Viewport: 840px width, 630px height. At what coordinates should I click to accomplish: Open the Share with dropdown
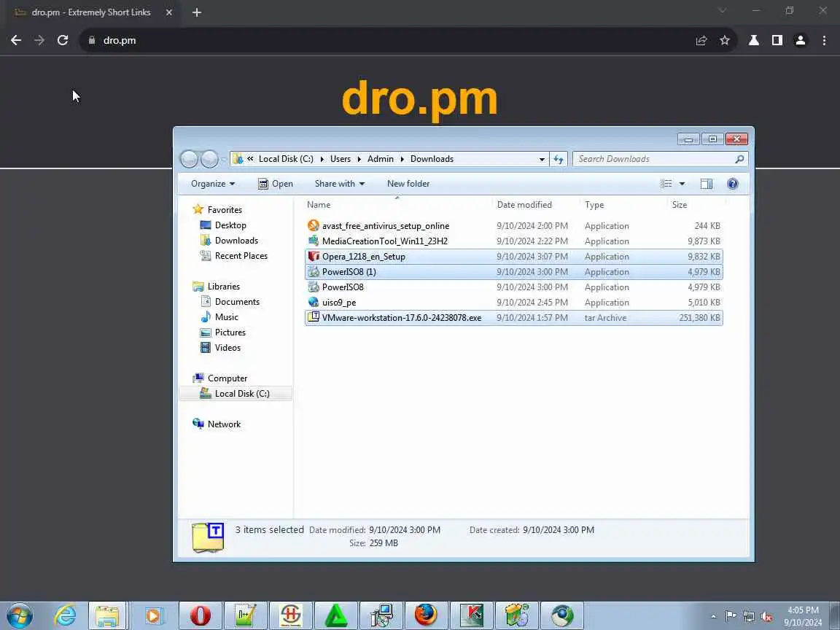point(340,184)
